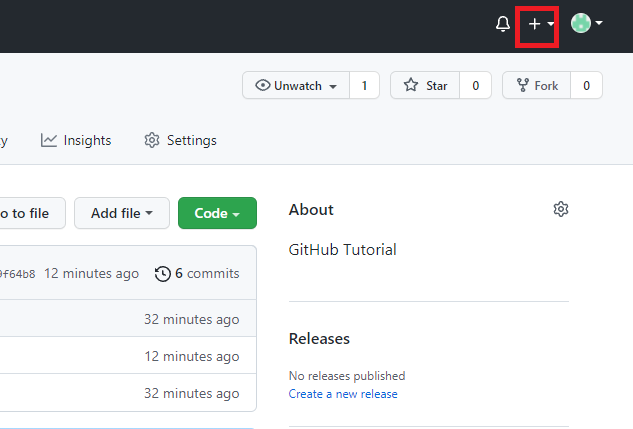This screenshot has width=633, height=429.
Task: Expand the green Code dropdown
Action: [217, 213]
